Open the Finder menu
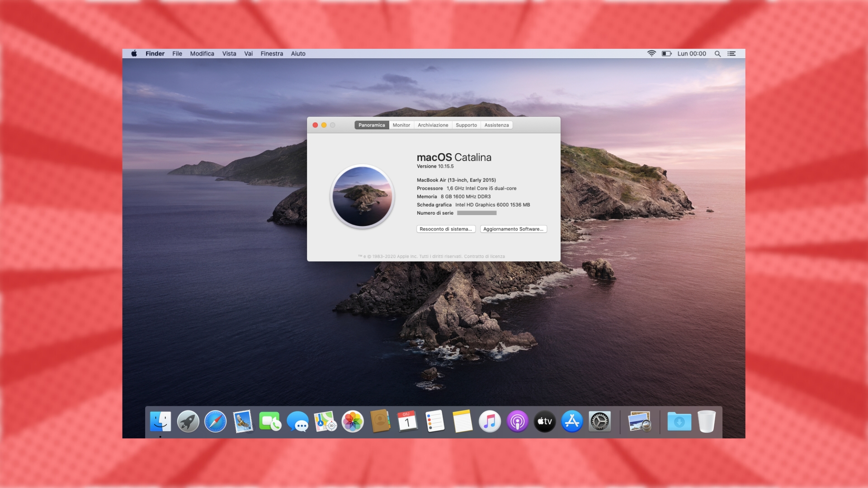The width and height of the screenshot is (868, 488). [155, 53]
